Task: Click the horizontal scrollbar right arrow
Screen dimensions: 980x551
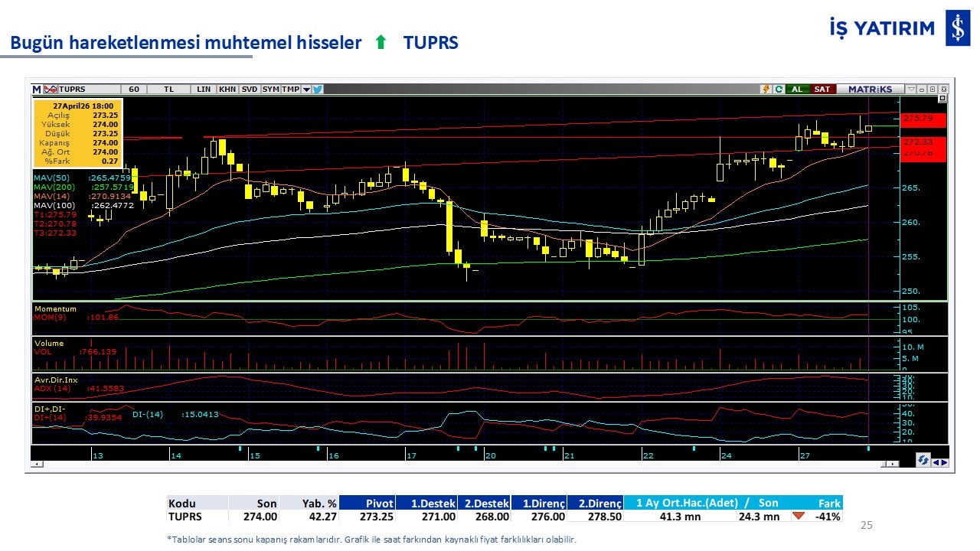Action: tap(893, 464)
